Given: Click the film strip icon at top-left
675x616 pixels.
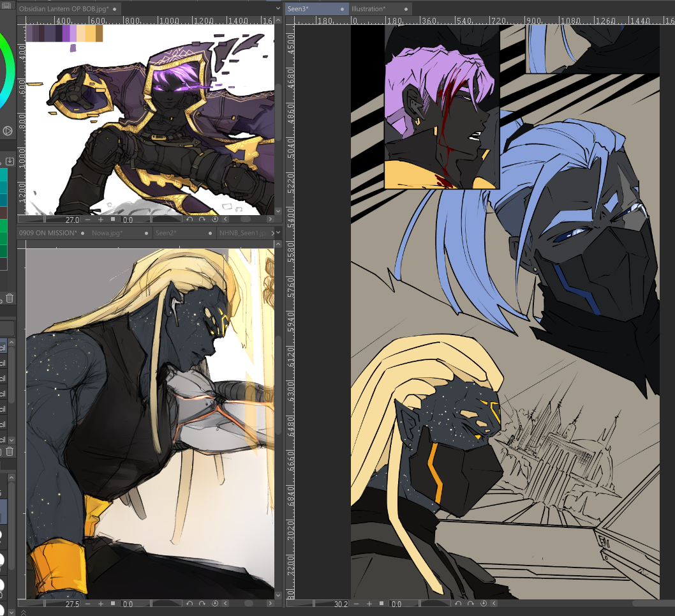Looking at the screenshot, I should click(6, 6).
